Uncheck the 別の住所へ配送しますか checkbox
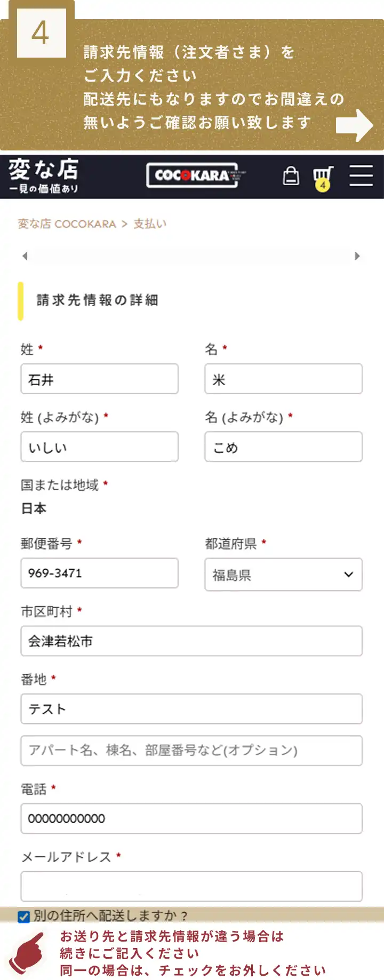 tap(23, 917)
